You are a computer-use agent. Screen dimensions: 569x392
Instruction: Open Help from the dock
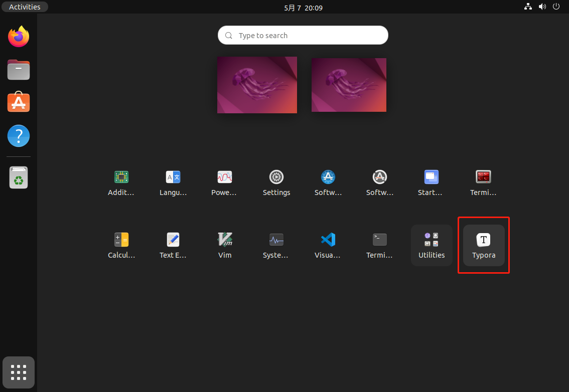point(19,136)
